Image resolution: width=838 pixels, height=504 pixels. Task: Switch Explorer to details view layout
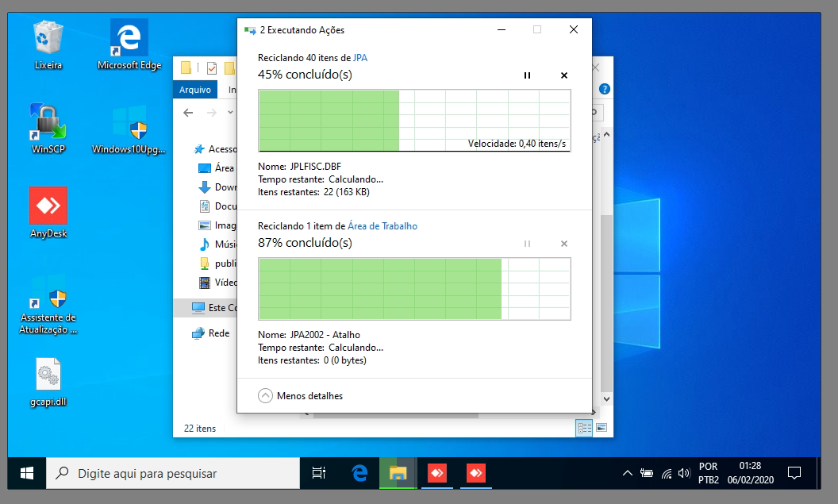click(584, 428)
